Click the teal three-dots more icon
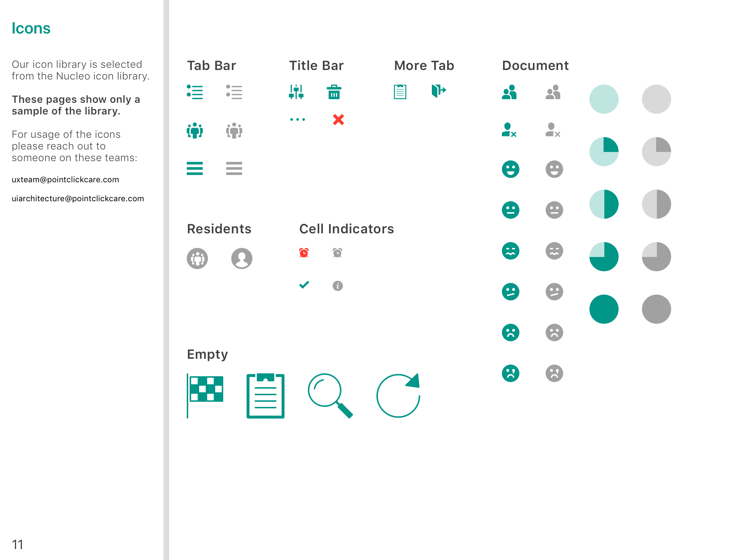This screenshot has width=747, height=560. [298, 119]
